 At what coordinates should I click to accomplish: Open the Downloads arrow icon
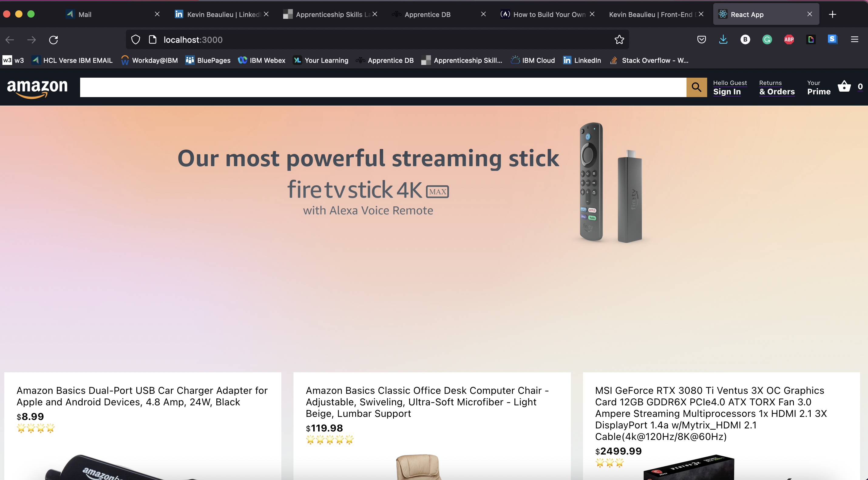click(x=723, y=40)
